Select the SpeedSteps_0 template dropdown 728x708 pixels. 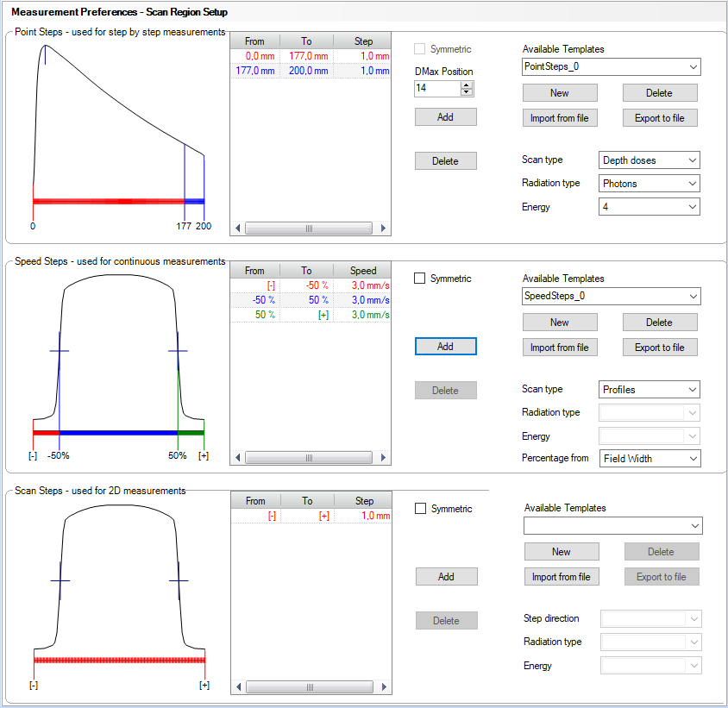click(611, 297)
